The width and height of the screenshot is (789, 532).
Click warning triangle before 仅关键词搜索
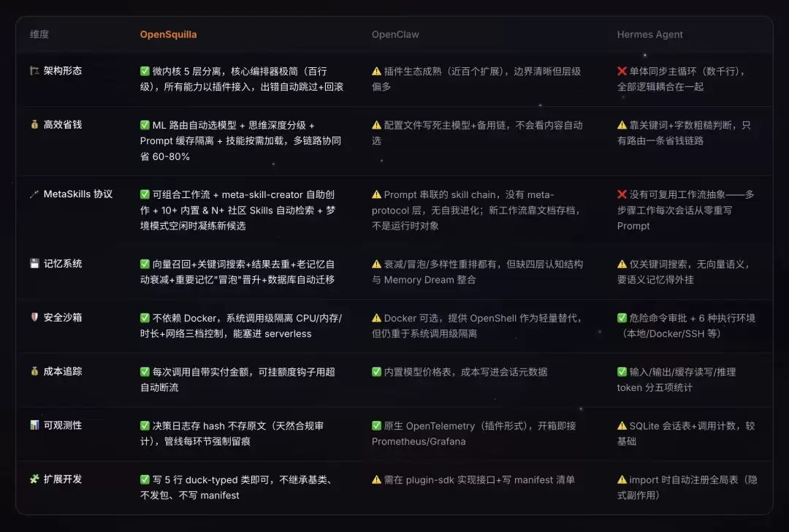click(622, 264)
